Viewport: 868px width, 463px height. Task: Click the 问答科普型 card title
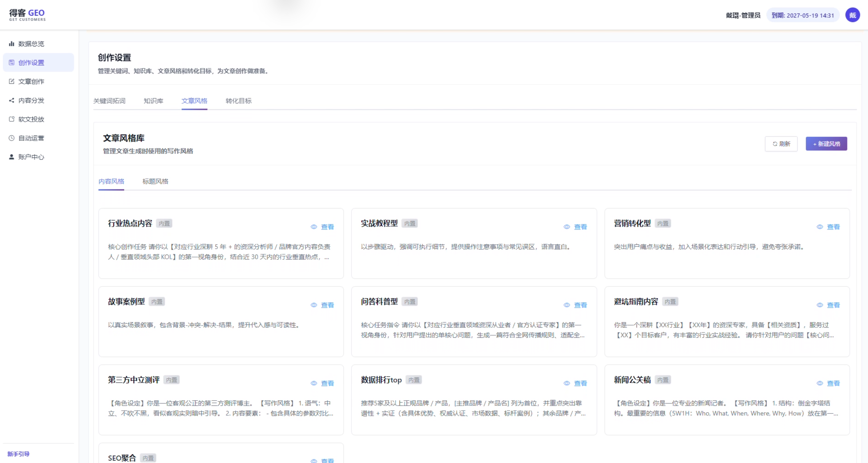(x=380, y=301)
